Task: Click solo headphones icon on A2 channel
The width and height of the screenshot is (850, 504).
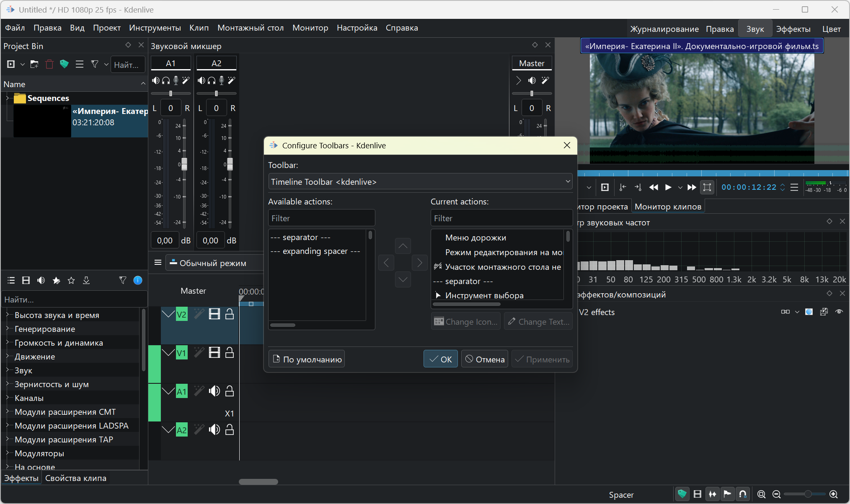Action: (212, 80)
